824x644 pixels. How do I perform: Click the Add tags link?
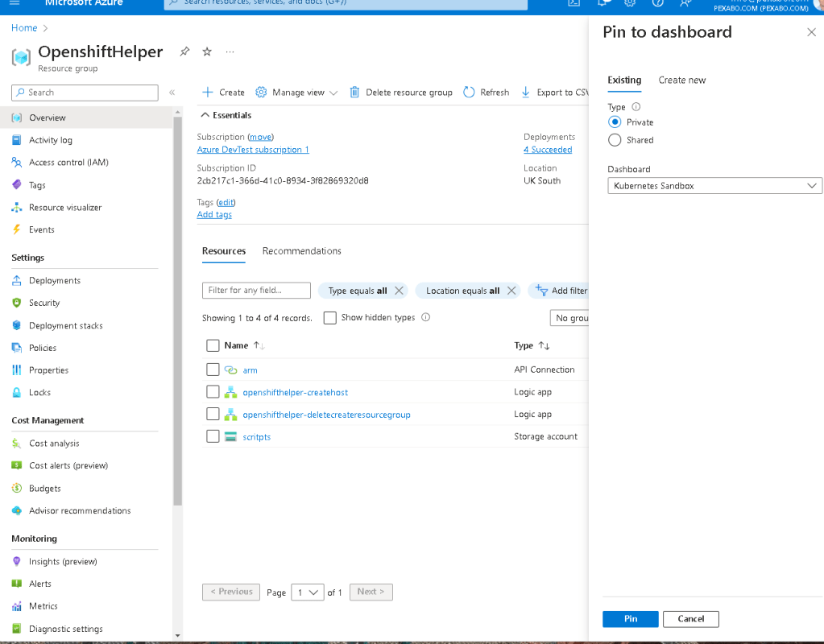pos(214,214)
